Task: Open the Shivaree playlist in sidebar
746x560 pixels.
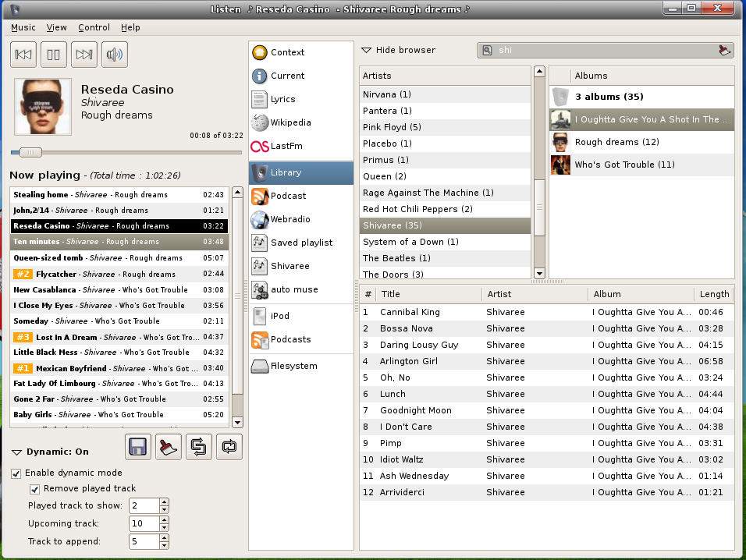Action: [301, 266]
